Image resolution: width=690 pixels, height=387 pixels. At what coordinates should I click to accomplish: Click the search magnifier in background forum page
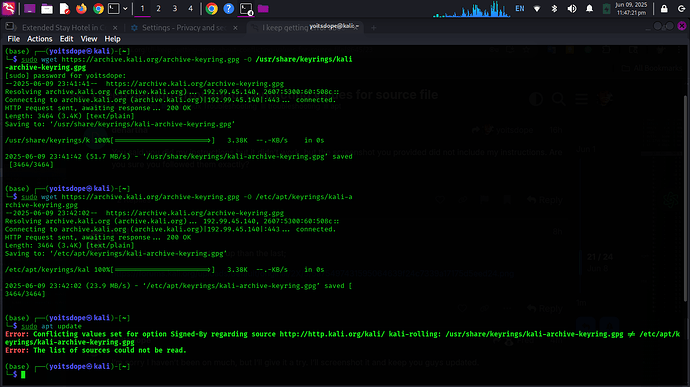[x=558, y=99]
